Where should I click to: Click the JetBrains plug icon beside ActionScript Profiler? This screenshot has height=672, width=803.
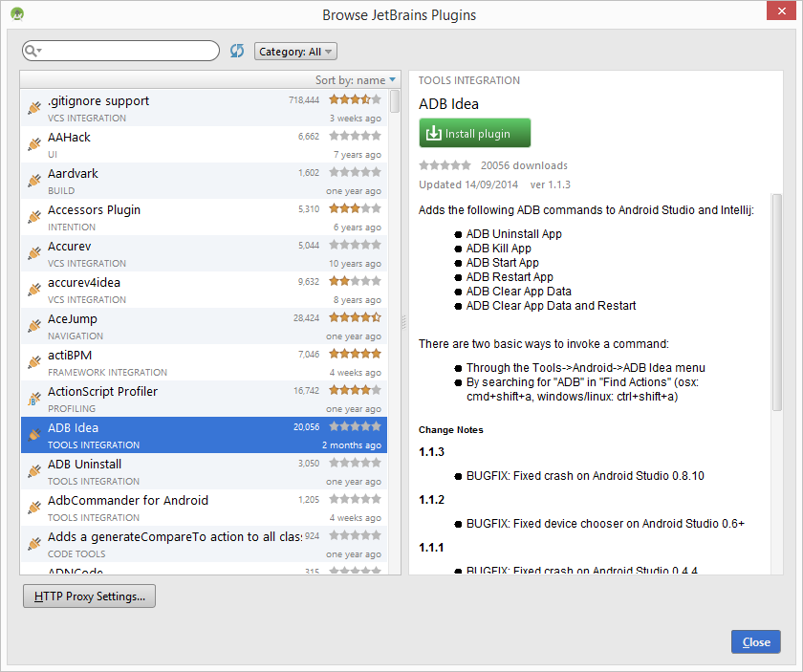[34, 399]
